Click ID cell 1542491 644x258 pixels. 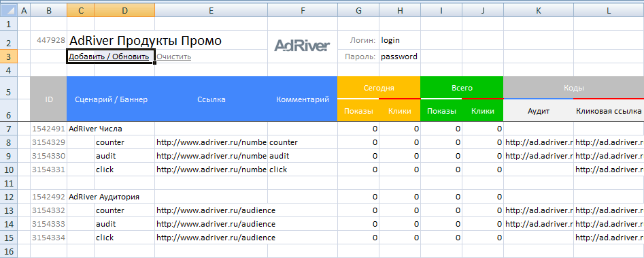click(48, 129)
